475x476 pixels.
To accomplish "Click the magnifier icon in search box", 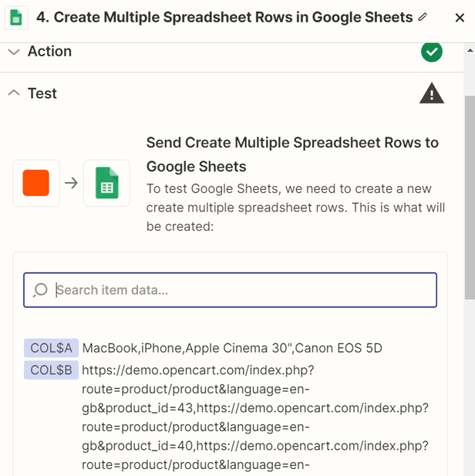I will 40,290.
